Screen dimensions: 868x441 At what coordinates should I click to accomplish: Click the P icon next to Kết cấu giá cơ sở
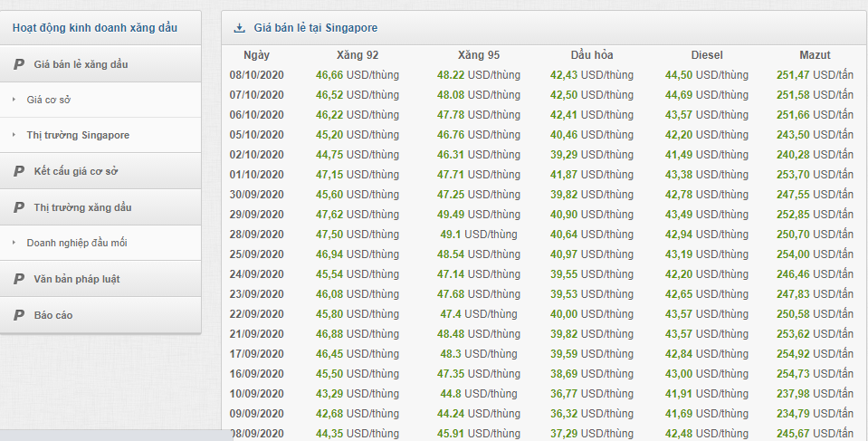pos(19,171)
